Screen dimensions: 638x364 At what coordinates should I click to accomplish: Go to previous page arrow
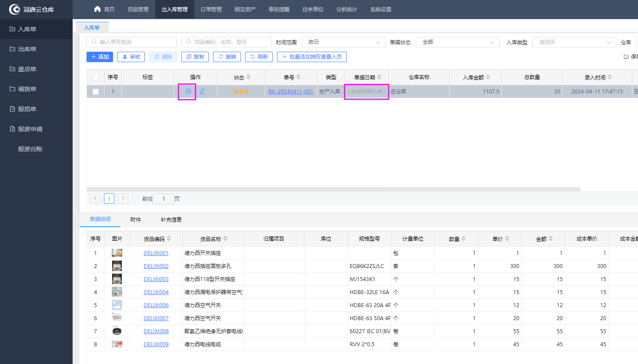pyautogui.click(x=95, y=199)
